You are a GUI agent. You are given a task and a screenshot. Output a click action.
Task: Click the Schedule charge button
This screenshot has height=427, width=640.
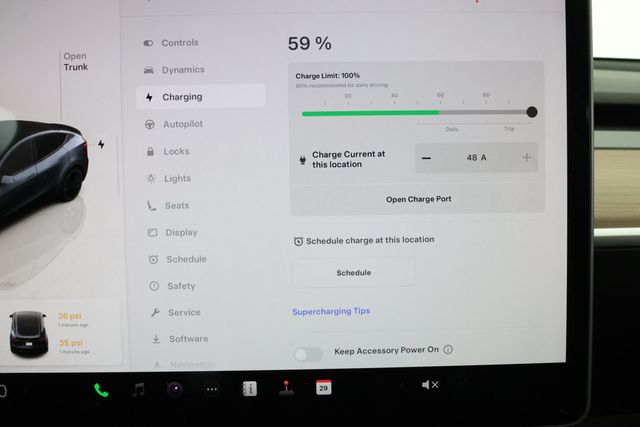(x=353, y=272)
